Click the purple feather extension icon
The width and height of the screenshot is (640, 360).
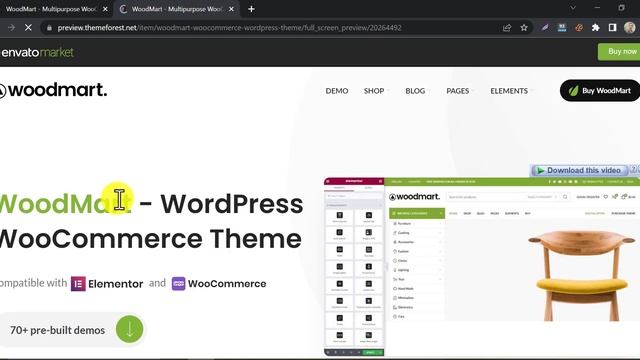pyautogui.click(x=545, y=28)
